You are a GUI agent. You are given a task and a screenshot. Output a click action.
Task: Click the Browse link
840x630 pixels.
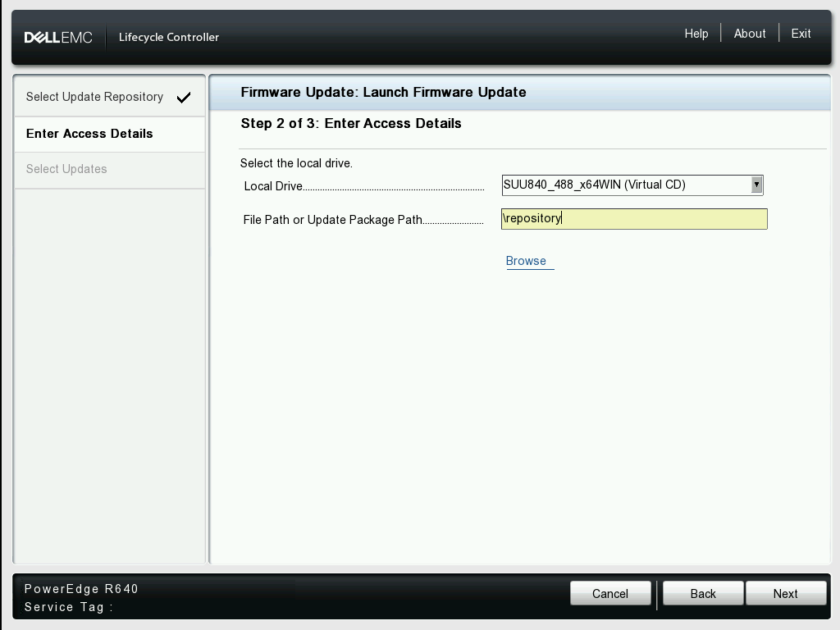pos(526,261)
